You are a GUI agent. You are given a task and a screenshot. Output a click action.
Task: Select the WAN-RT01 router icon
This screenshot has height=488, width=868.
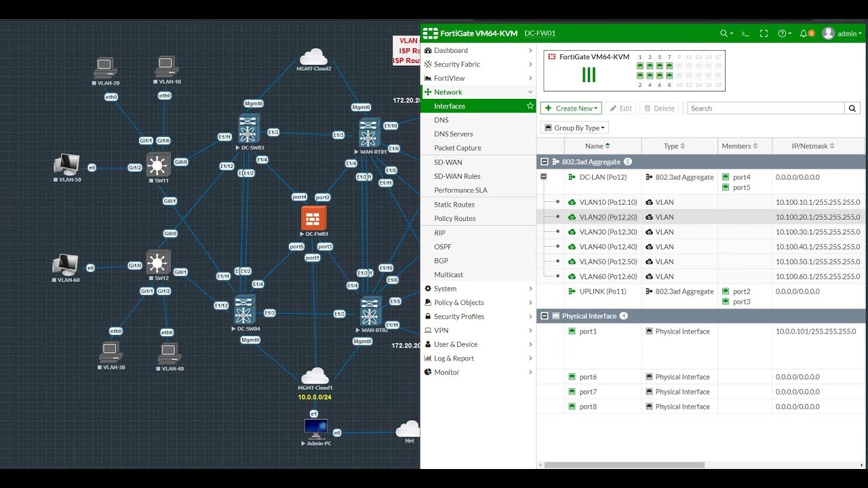click(x=370, y=133)
